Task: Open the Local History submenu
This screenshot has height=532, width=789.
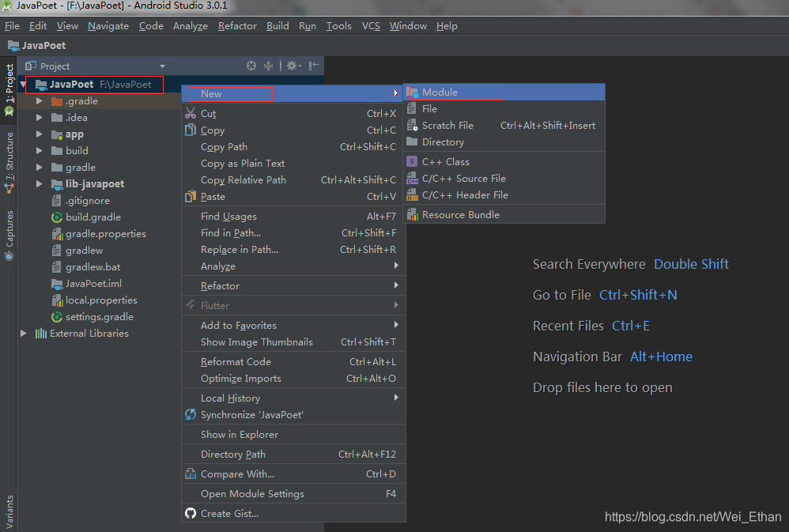Action: (x=293, y=398)
